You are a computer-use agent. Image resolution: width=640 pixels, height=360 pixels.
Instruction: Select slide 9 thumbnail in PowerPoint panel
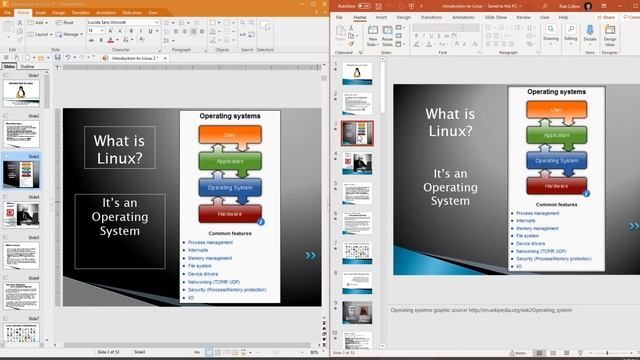[357, 313]
